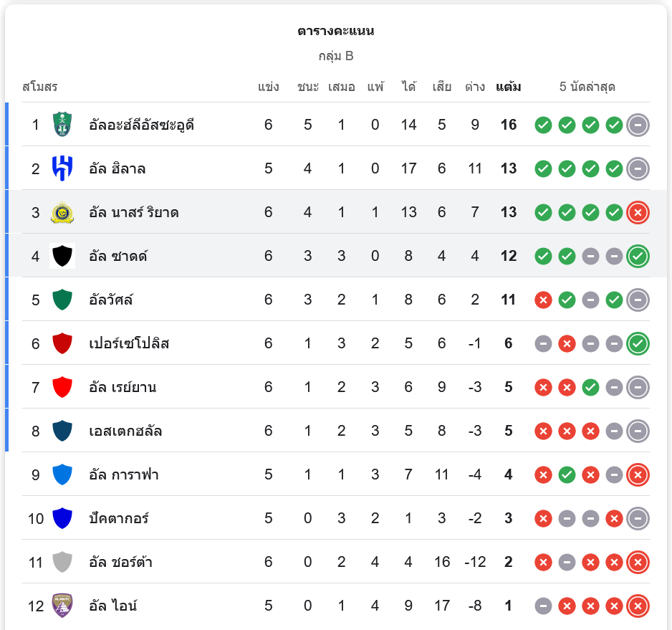
Task: Click Persepolis dark red shield icon
Action: click(62, 343)
